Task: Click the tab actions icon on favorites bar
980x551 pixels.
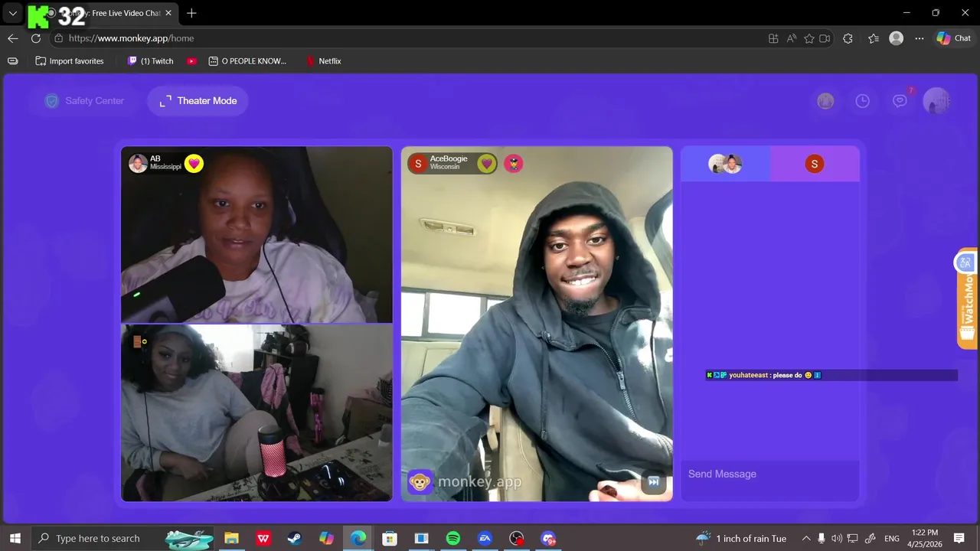Action: click(12, 61)
